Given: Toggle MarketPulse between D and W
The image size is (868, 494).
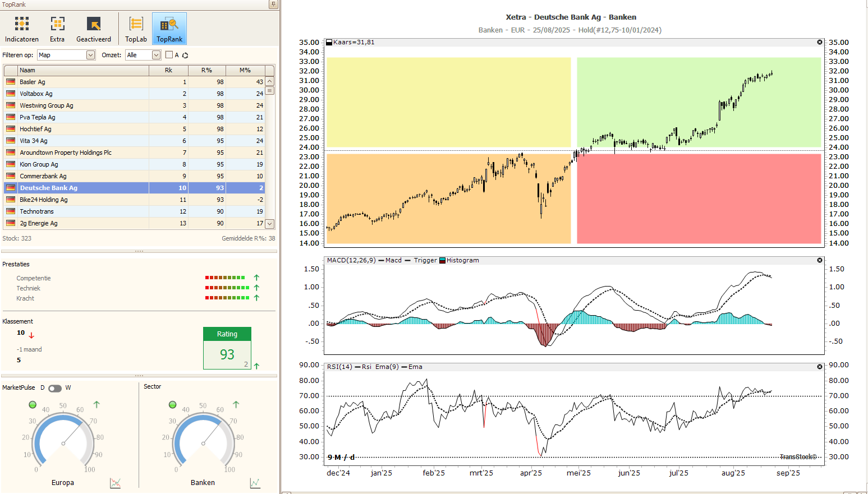Looking at the screenshot, I should 55,389.
